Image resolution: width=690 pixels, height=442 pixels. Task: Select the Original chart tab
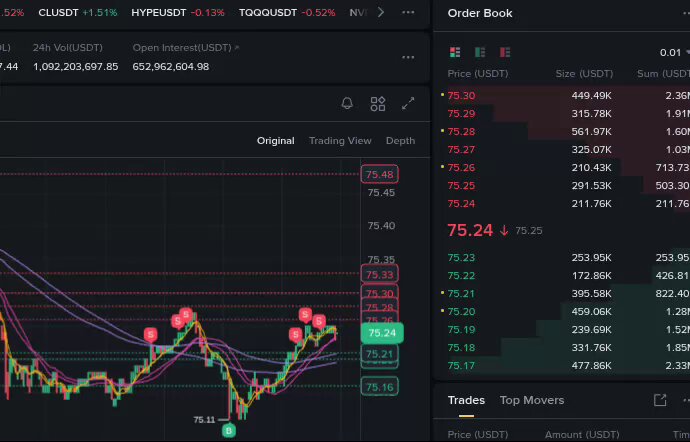tap(275, 140)
